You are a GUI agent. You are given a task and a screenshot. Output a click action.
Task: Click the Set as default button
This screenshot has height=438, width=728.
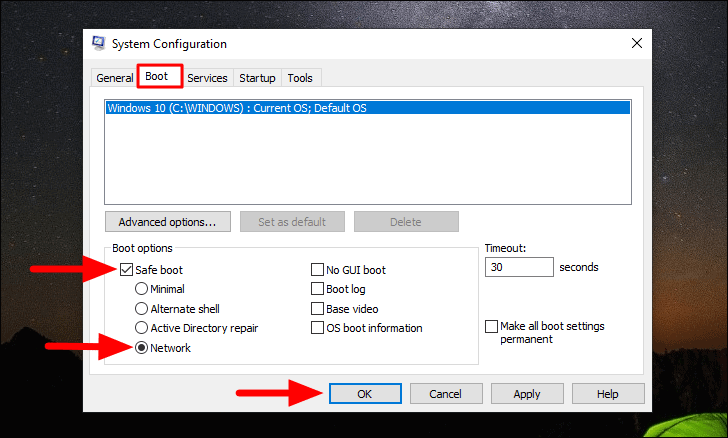pos(292,222)
